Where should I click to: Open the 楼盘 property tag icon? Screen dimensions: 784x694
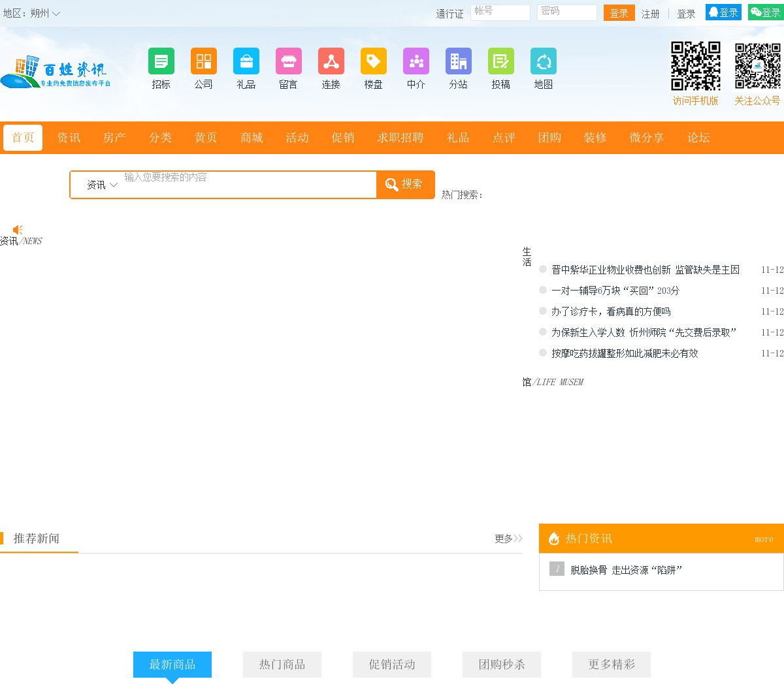point(373,61)
